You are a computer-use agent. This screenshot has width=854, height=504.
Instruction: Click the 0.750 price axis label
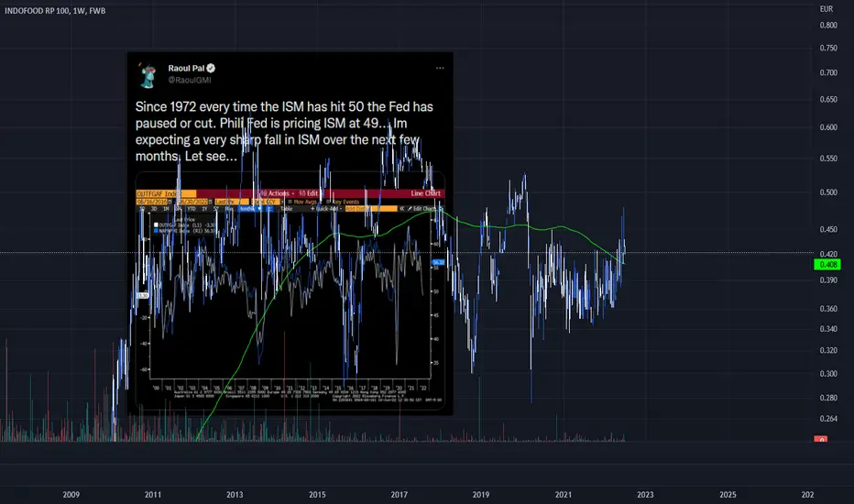[828, 48]
